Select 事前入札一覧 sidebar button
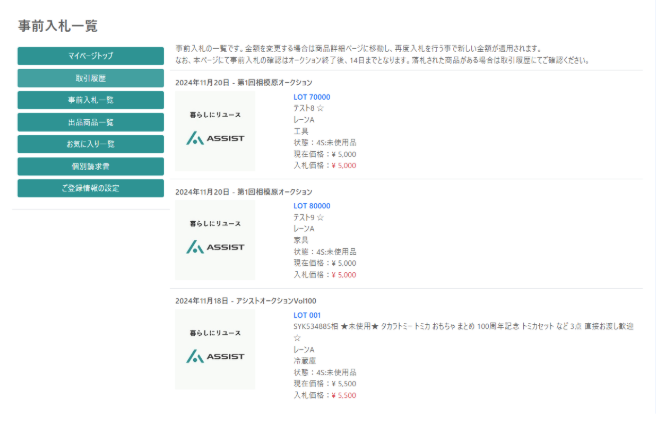This screenshot has width=658, height=423. click(91, 100)
